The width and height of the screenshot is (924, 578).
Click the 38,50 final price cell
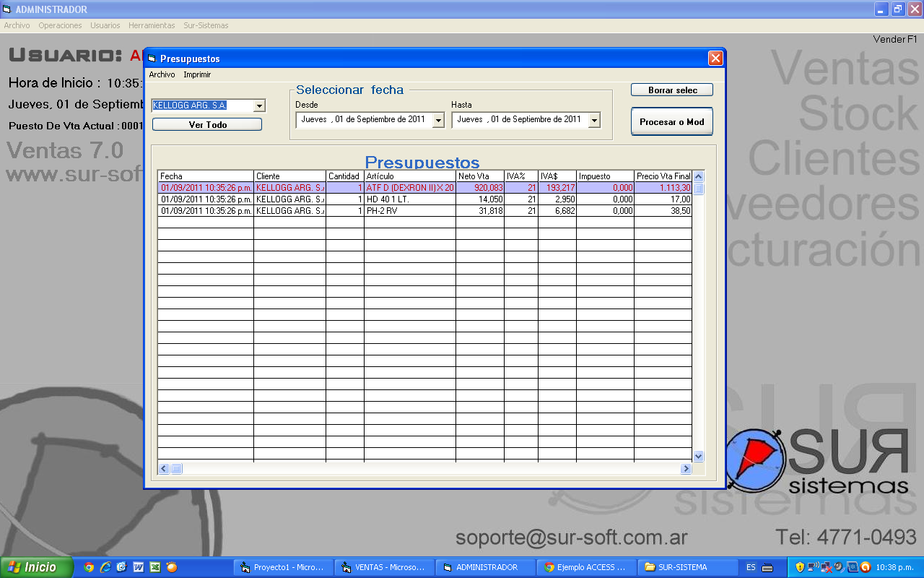coord(663,211)
